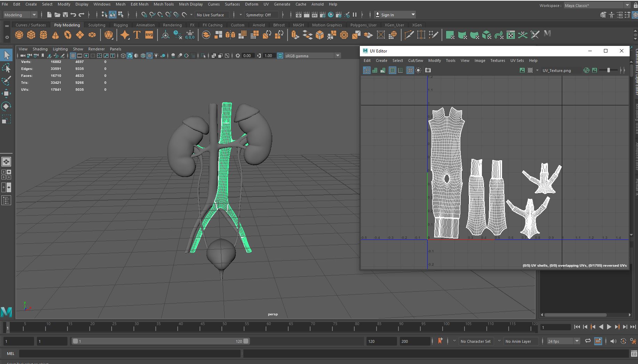
Task: Click the polygon cube shelf icon
Action: (x=31, y=35)
